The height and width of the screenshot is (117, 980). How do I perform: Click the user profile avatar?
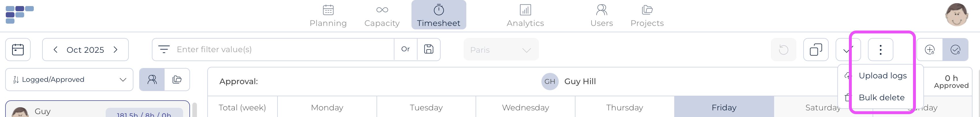(956, 14)
